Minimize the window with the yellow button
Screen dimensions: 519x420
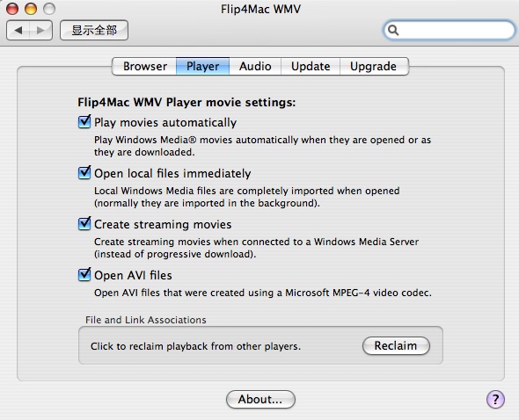coord(31,9)
